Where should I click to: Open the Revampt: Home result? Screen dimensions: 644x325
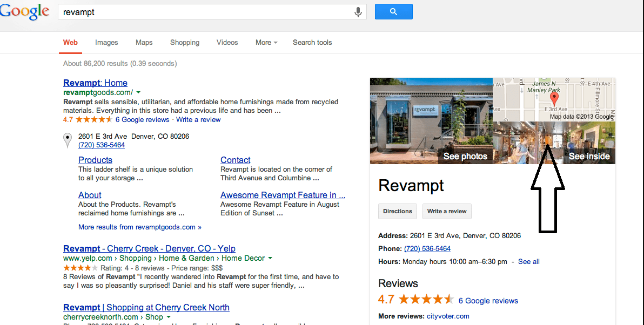tap(95, 83)
